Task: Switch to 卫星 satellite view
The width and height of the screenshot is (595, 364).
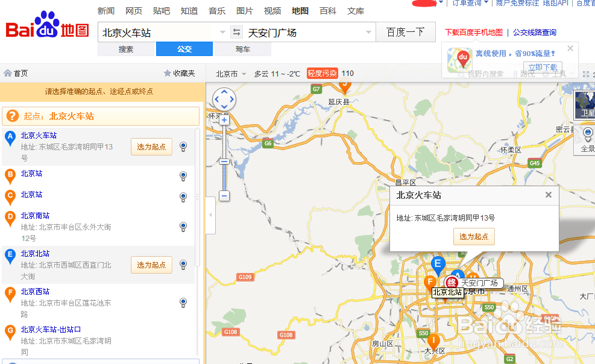Action: [585, 105]
